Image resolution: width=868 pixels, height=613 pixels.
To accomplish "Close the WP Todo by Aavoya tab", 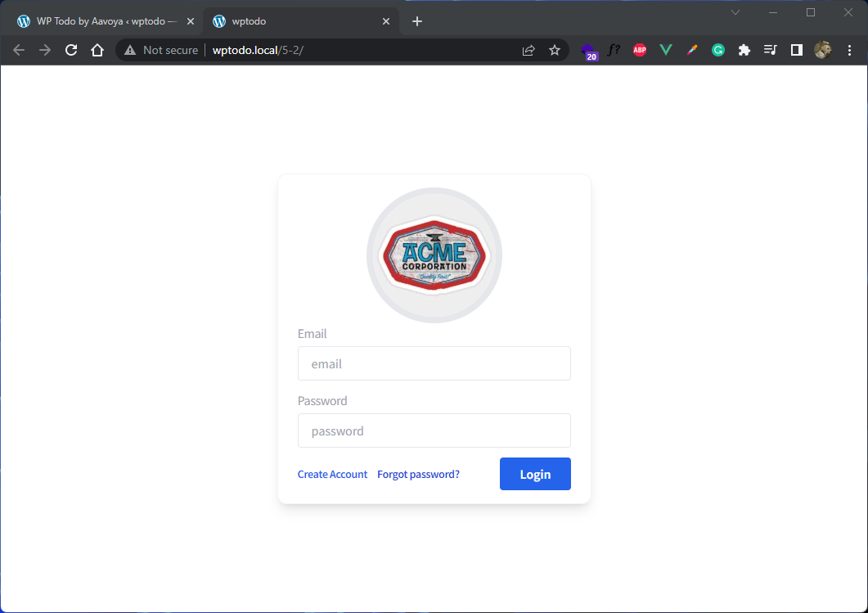I will [x=191, y=21].
